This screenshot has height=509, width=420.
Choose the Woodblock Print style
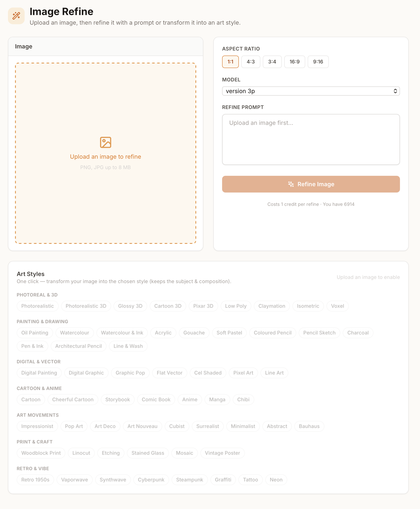[x=41, y=453]
